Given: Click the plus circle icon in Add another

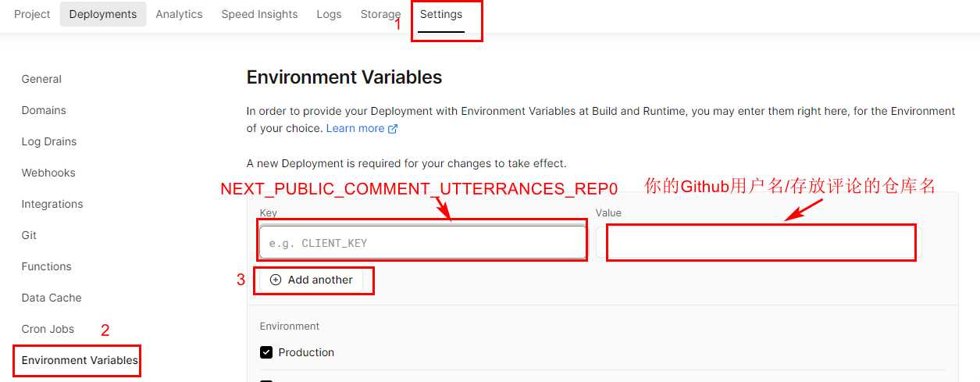Looking at the screenshot, I should coord(276,280).
